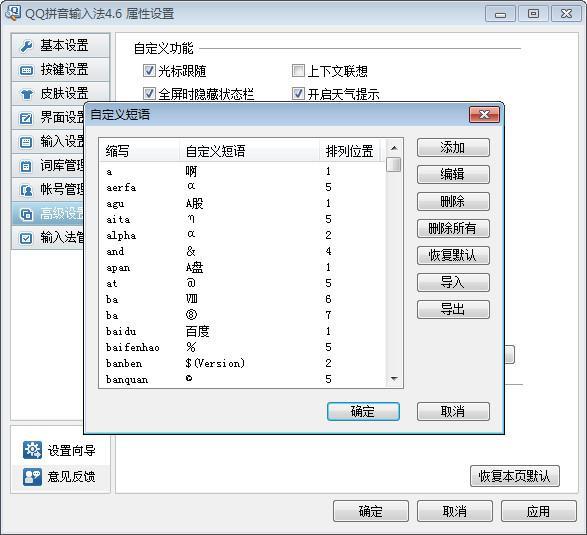Select the 'alpha' row
This screenshot has width=587, height=535.
click(x=243, y=235)
